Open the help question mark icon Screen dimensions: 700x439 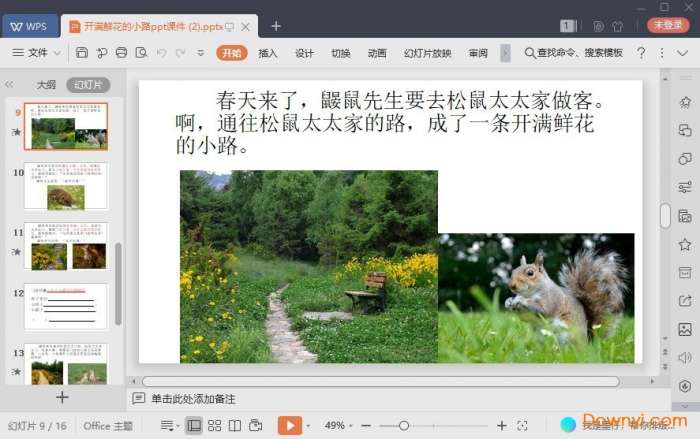click(x=641, y=53)
